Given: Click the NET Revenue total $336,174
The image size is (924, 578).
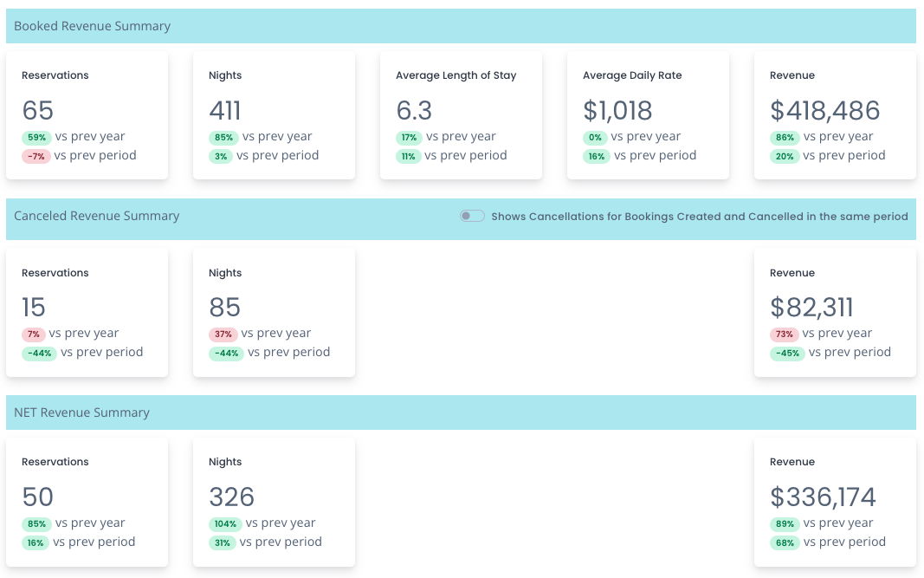Looking at the screenshot, I should pos(823,497).
